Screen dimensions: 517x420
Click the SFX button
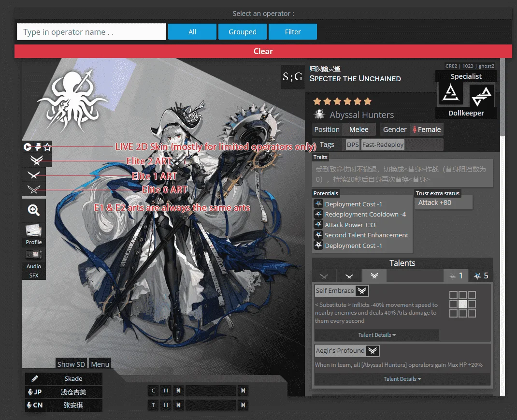click(34, 275)
